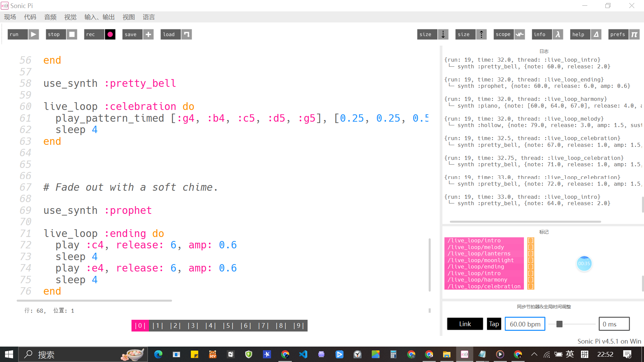The width and height of the screenshot is (644, 362).
Task: Click the global time offset slider handle
Action: [x=559, y=324]
